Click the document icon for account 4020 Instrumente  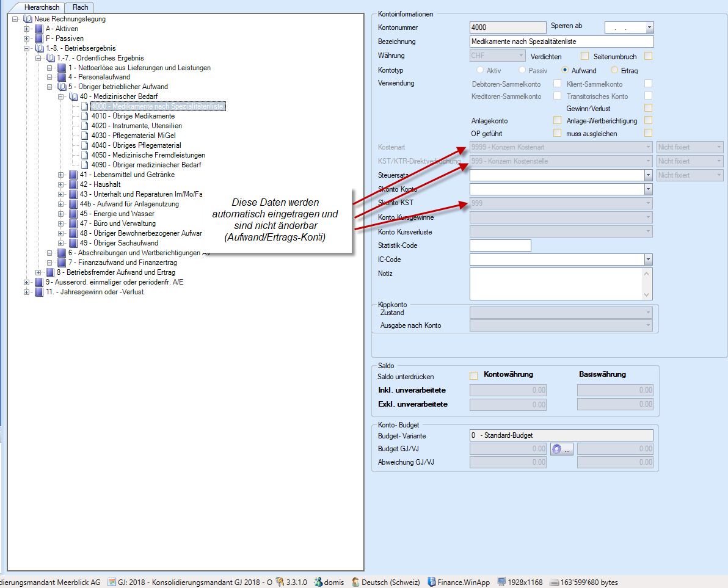(84, 126)
